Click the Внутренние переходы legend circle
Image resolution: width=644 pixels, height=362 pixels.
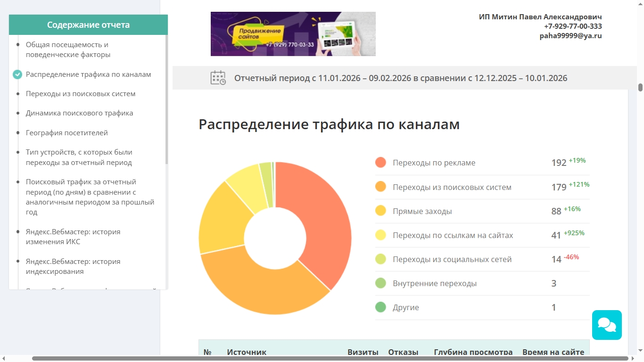pyautogui.click(x=380, y=283)
